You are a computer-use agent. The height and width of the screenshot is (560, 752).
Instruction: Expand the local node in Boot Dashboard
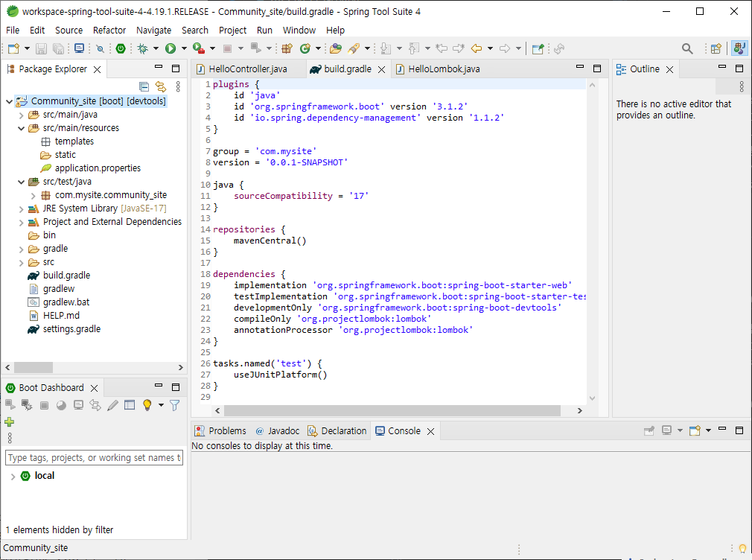click(13, 476)
